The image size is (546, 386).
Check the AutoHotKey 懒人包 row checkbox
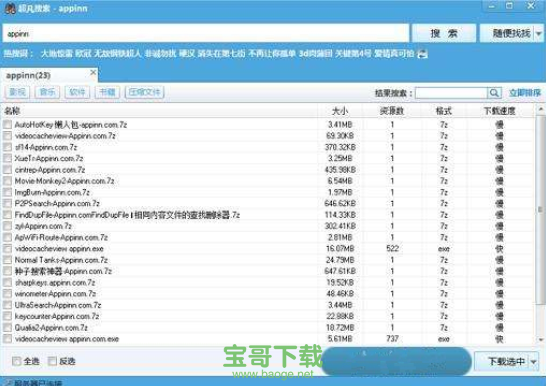(x=7, y=125)
